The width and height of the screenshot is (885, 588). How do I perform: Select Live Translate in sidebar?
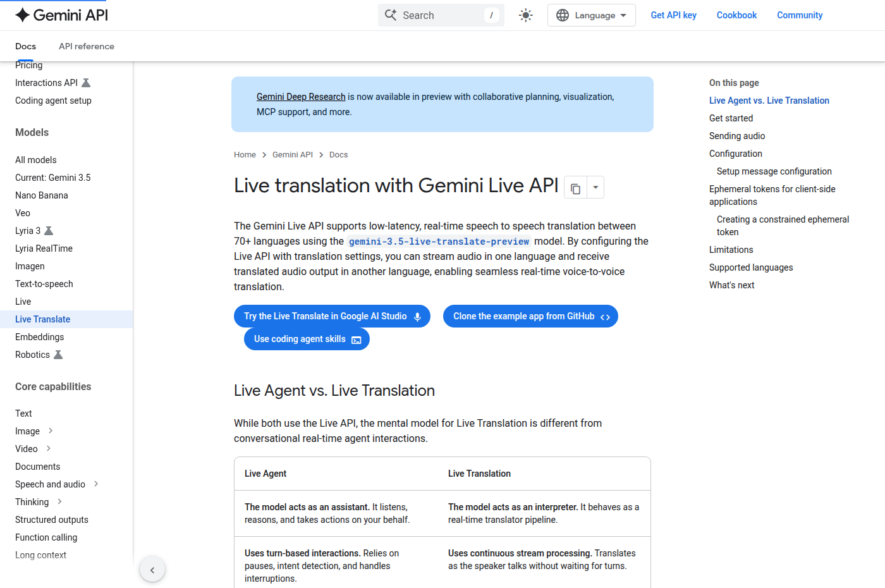(x=66, y=319)
